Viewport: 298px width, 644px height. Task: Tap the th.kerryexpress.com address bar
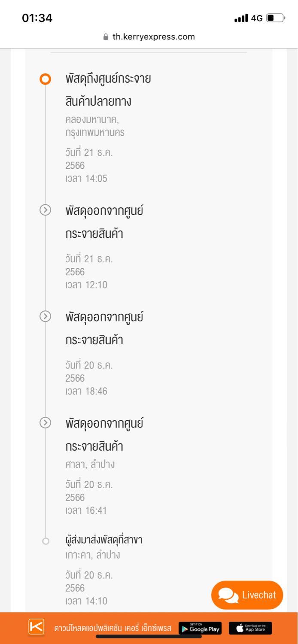(153, 37)
